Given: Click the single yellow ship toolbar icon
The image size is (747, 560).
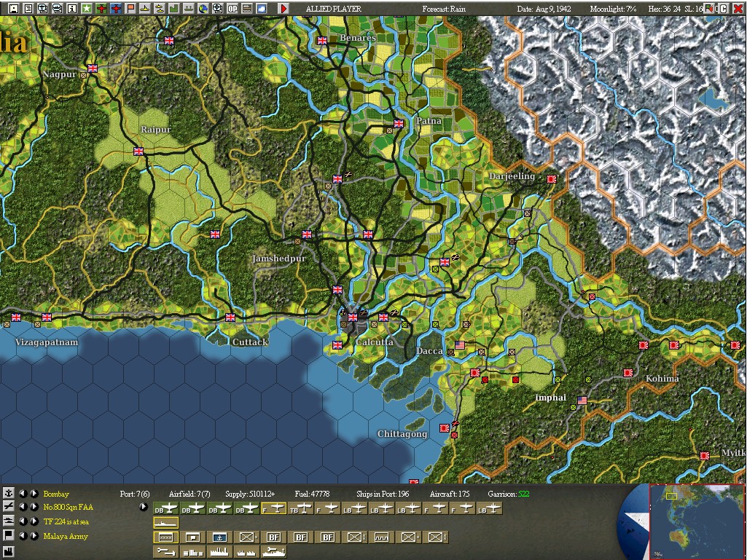Looking at the screenshot, I should point(145,8).
